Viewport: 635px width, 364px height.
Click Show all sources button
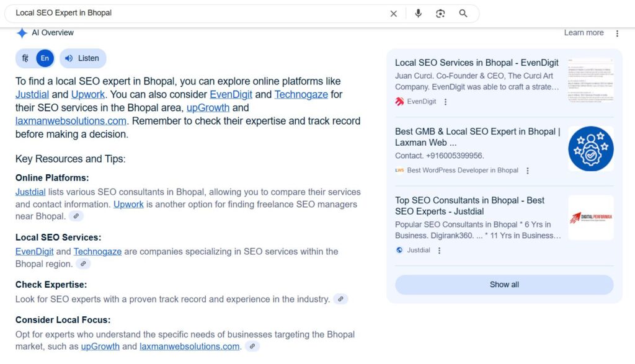coord(504,285)
